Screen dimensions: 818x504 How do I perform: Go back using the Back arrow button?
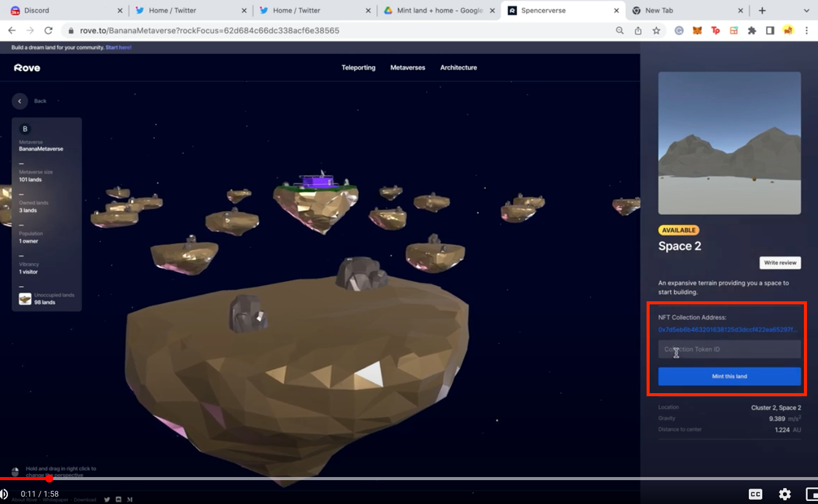click(x=20, y=101)
